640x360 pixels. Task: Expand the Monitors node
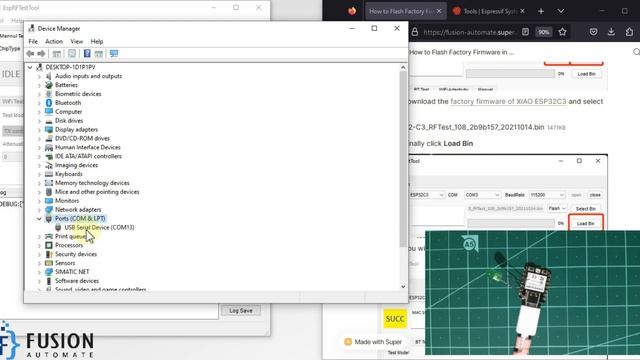pos(39,200)
